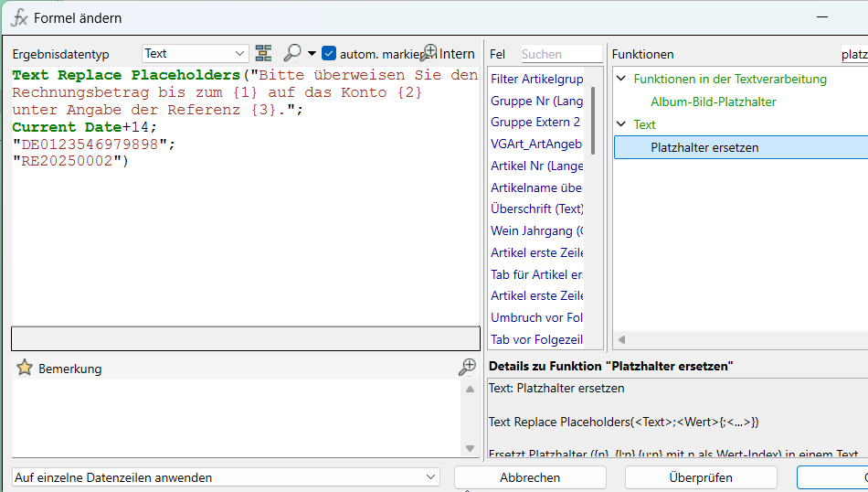Select 'Wein Jahrgang' in the field list

tap(536, 230)
